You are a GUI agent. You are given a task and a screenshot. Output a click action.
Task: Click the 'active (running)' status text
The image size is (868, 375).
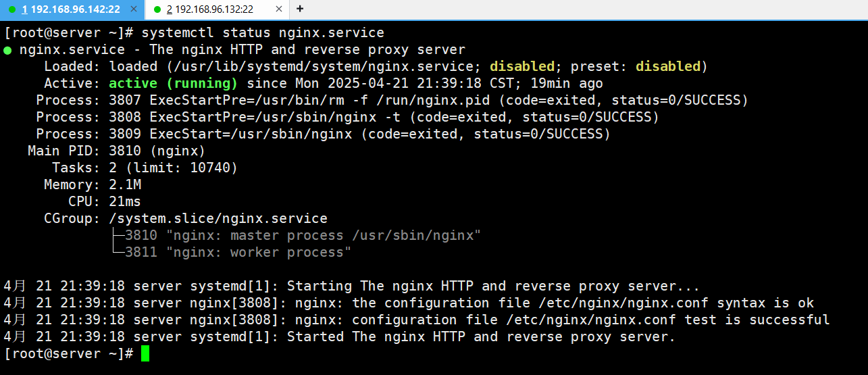[173, 83]
